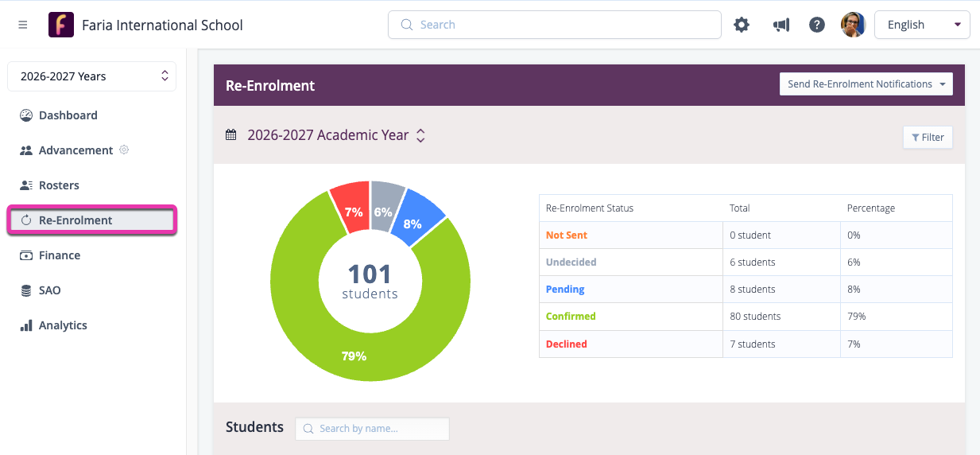The image size is (980, 455).
Task: Open the help question mark icon
Action: (x=817, y=25)
